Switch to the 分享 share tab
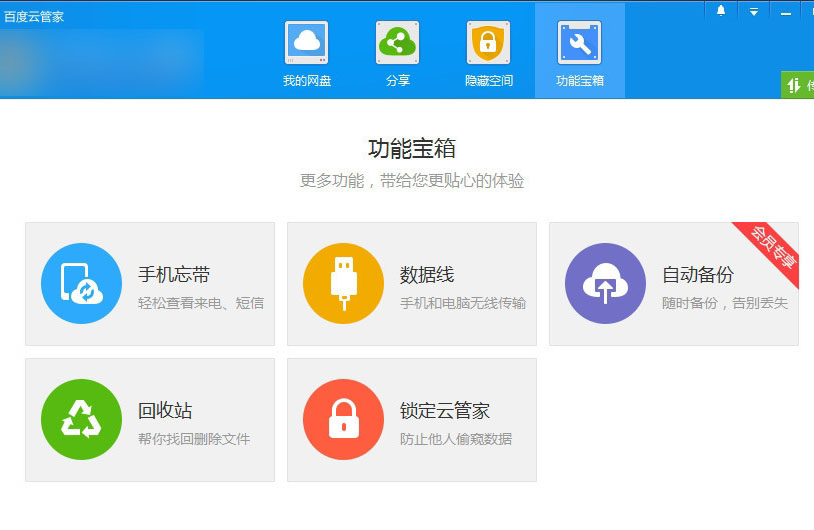Image resolution: width=814 pixels, height=530 pixels. (x=397, y=52)
